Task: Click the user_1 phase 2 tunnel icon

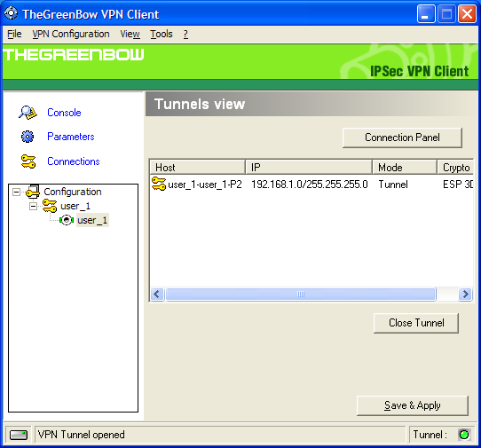Action: point(67,220)
